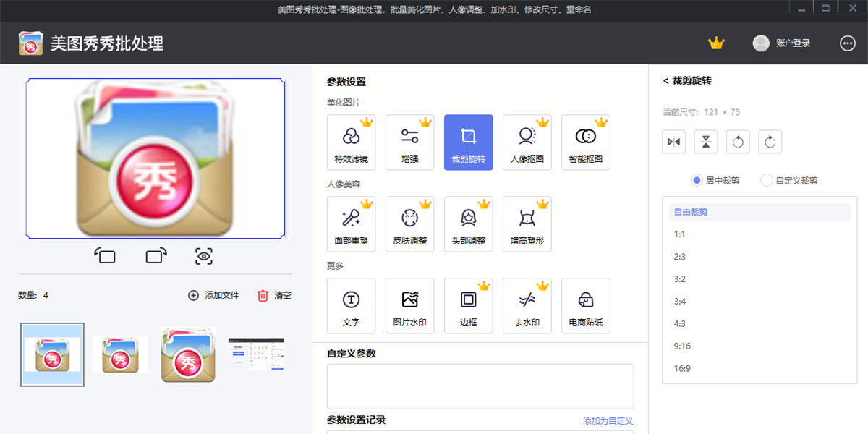Screen dimensions: 868x434
Task: Select the third large logo thumbnail
Action: [188, 354]
